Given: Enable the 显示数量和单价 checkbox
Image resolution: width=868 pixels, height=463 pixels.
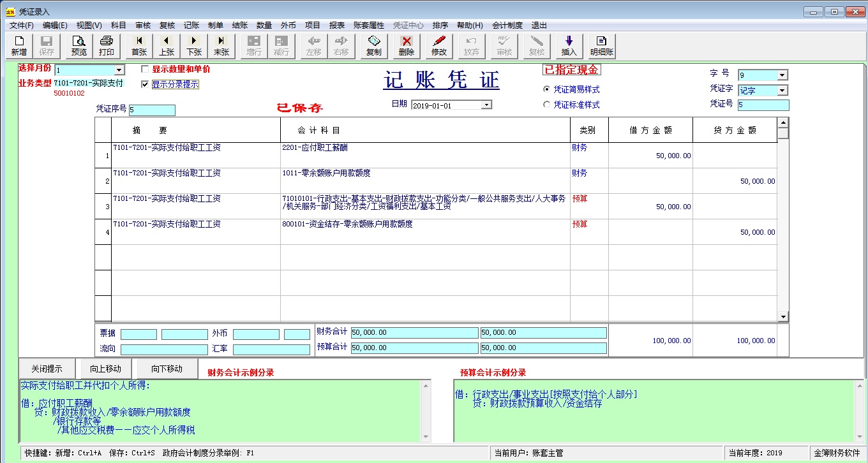Looking at the screenshot, I should pyautogui.click(x=146, y=70).
